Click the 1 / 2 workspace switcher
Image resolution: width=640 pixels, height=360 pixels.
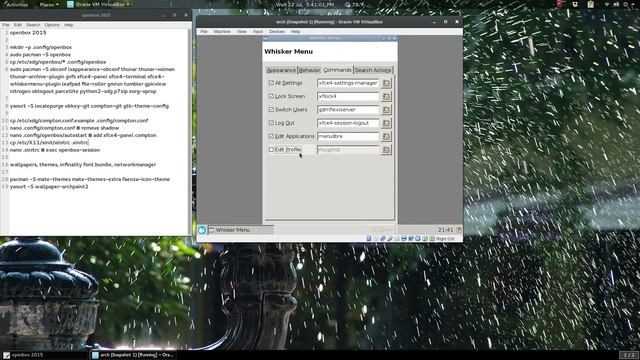click(x=629, y=355)
